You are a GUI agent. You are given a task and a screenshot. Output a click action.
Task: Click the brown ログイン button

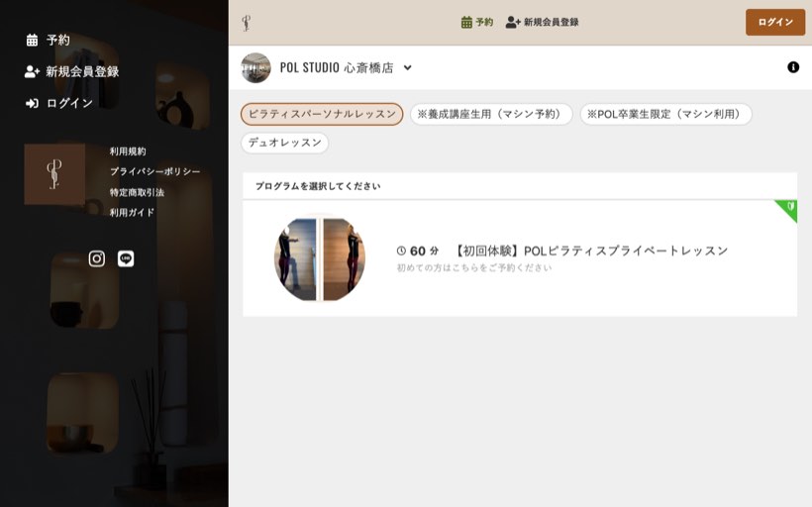775,22
